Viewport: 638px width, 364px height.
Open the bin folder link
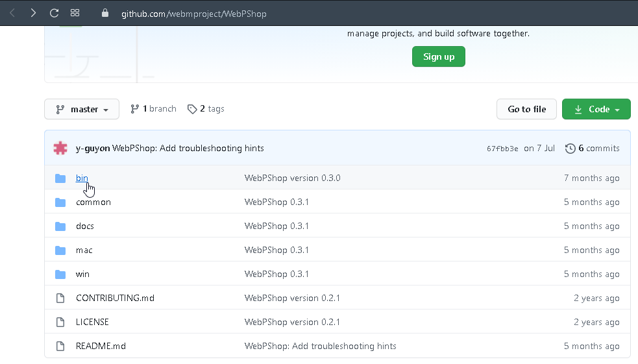coord(82,178)
